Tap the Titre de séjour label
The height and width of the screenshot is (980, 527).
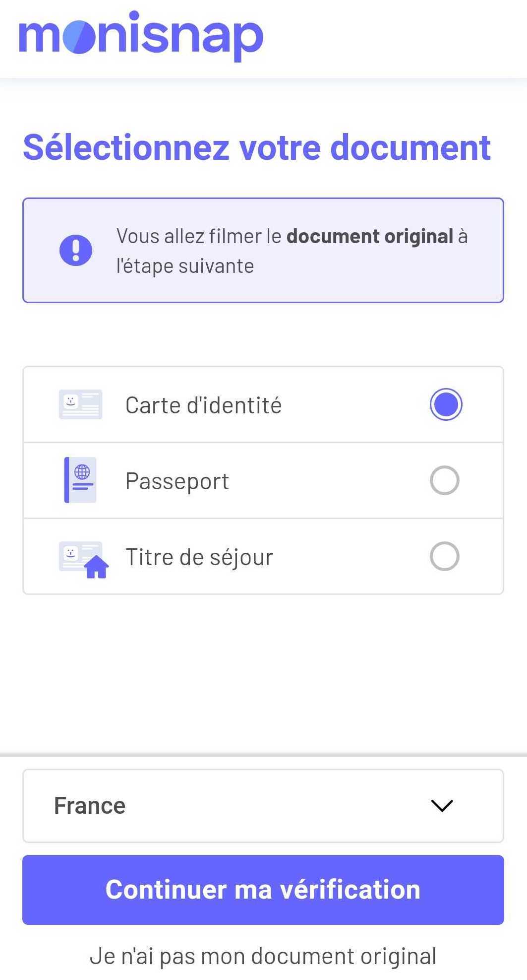(199, 557)
